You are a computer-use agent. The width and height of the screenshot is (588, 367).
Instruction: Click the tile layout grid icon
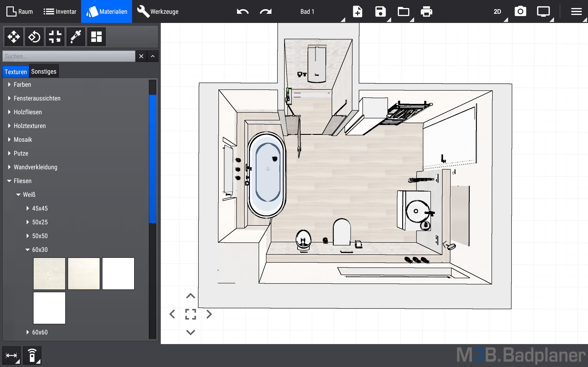pos(96,37)
